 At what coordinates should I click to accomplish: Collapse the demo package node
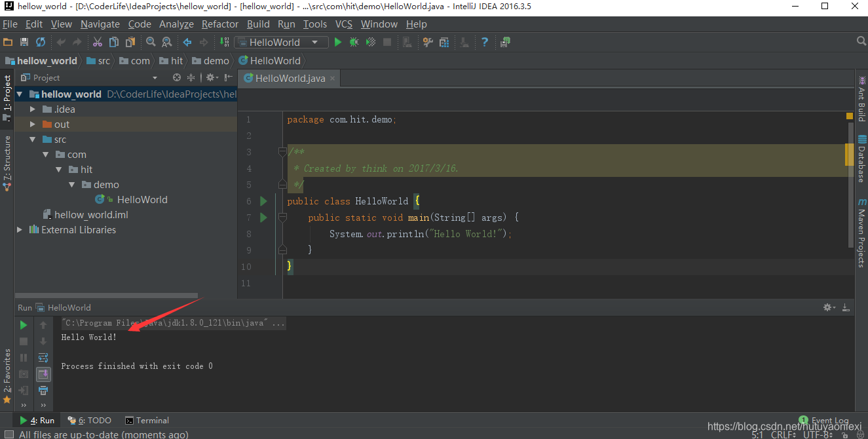click(72, 185)
